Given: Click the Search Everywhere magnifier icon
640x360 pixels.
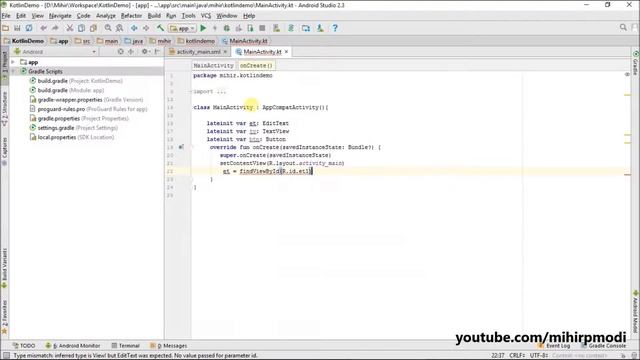Looking at the screenshot, I should tap(623, 27).
